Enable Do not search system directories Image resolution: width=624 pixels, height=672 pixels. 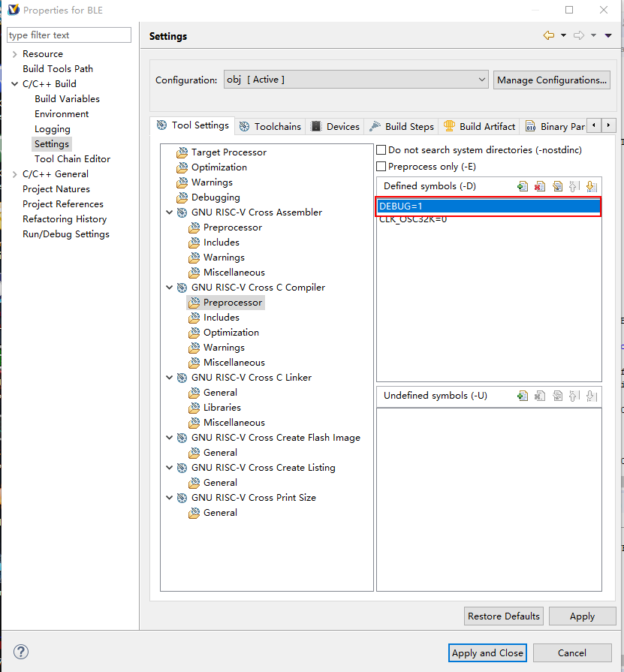(x=381, y=150)
